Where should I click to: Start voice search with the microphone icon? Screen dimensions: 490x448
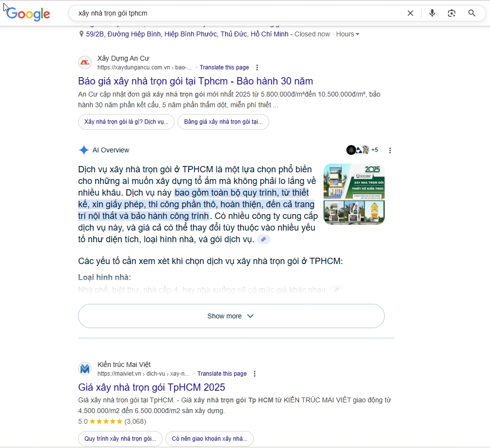coord(432,13)
